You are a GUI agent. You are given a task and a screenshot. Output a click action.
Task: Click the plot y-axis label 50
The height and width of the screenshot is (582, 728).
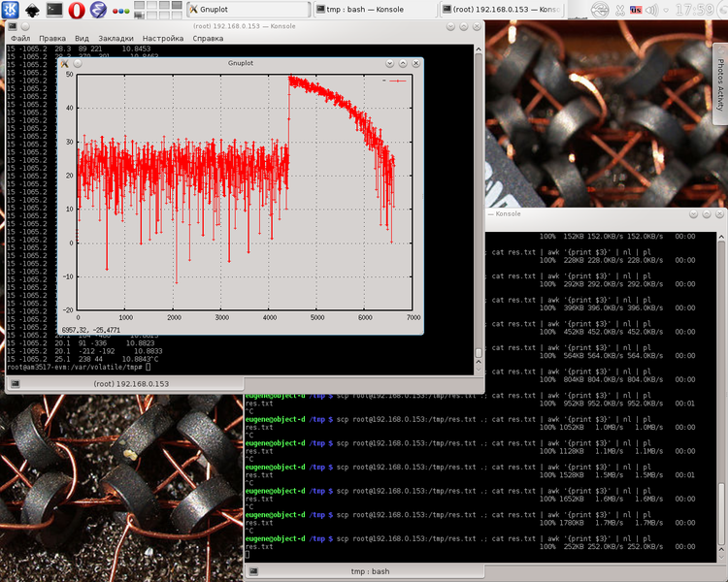69,75
